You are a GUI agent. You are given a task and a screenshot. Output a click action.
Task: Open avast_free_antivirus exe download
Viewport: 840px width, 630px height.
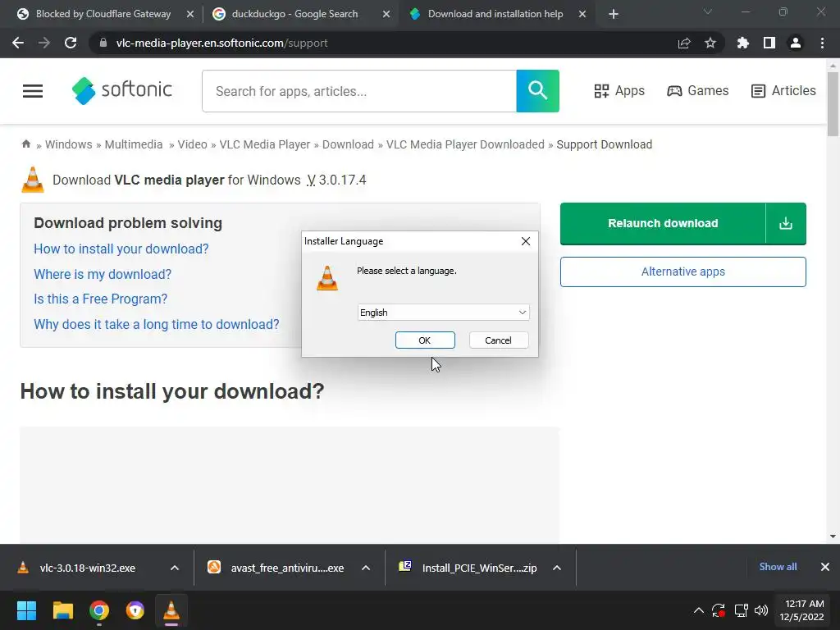tap(276, 568)
